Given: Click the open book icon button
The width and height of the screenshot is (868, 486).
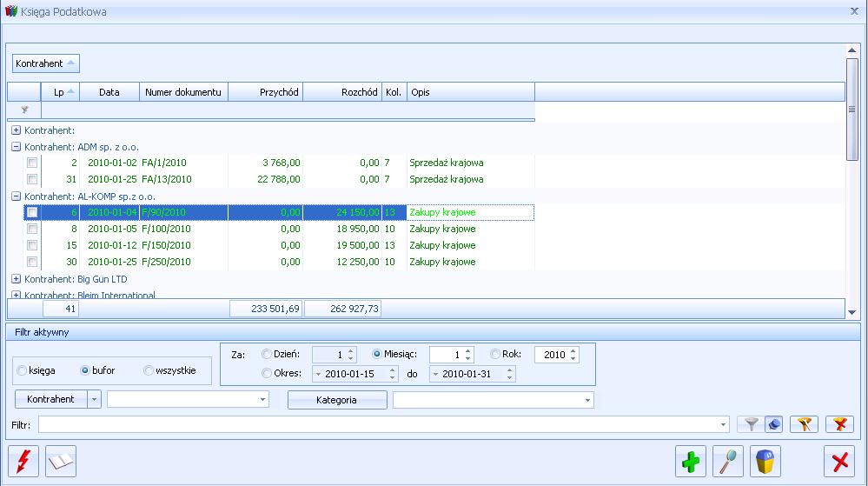Looking at the screenshot, I should (x=61, y=461).
